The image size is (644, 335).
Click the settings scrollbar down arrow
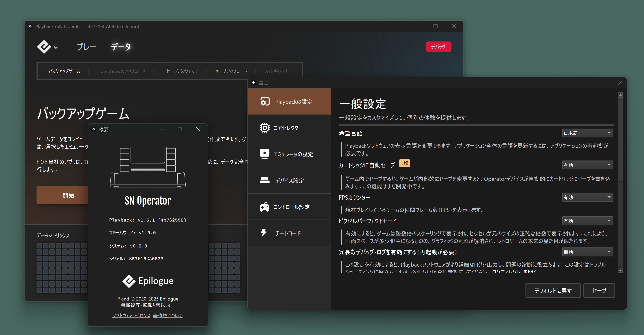coord(620,270)
